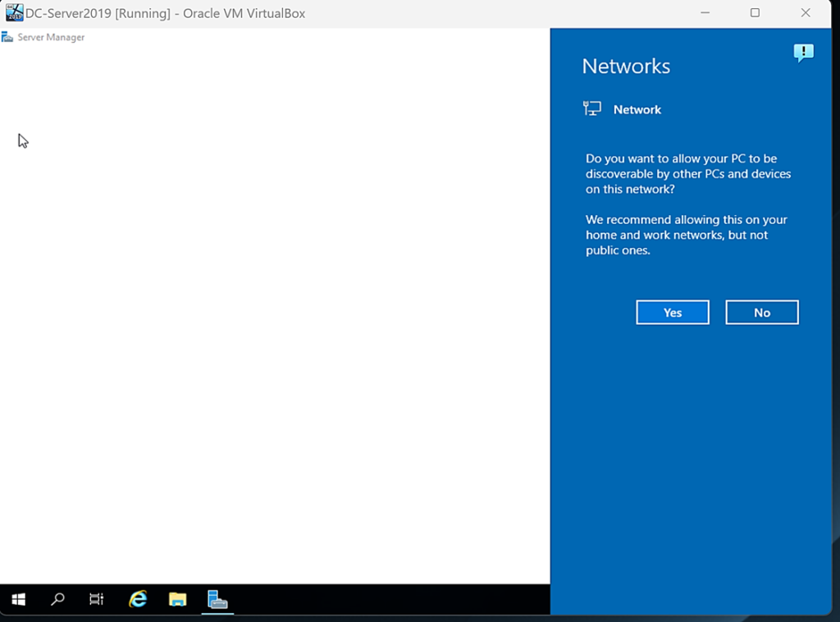Click the Server Manager icon in window corner

click(x=7, y=37)
